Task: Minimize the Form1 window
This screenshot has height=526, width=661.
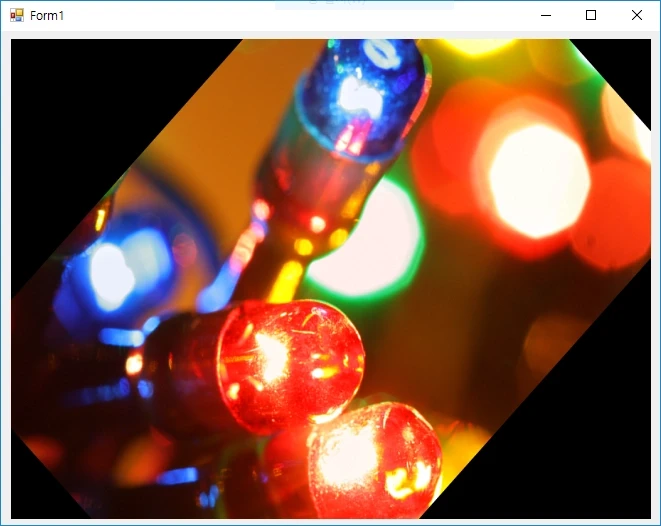Action: 546,15
